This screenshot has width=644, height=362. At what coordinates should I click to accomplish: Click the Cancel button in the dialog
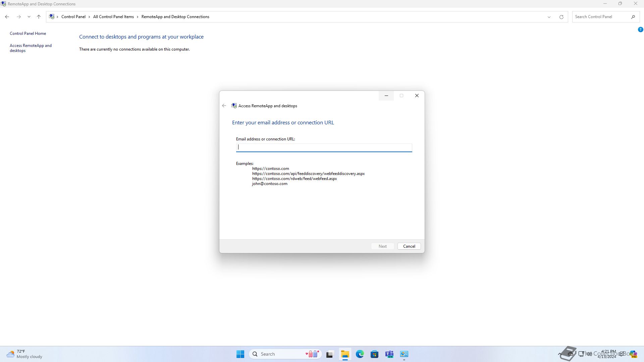[409, 246]
